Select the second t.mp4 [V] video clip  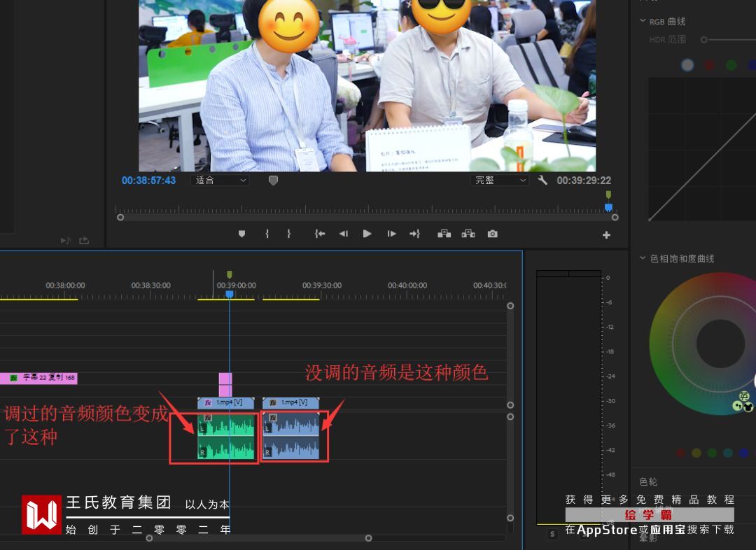pos(290,402)
